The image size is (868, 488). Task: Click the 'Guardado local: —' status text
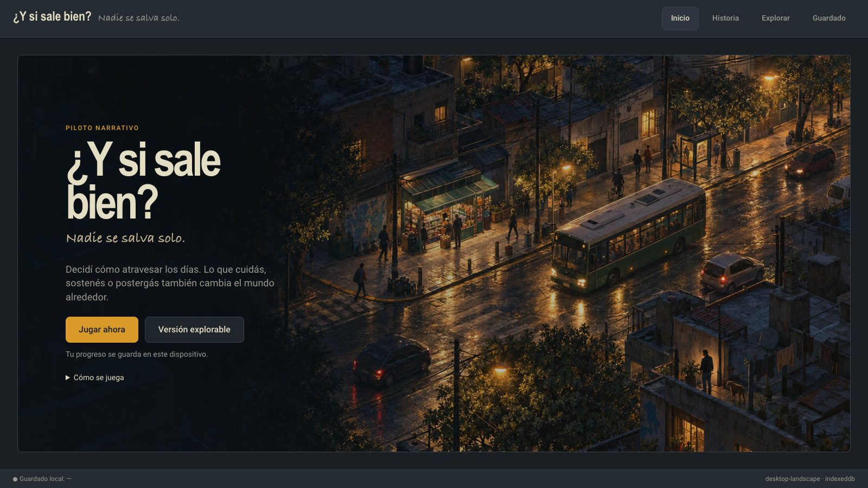(x=46, y=479)
